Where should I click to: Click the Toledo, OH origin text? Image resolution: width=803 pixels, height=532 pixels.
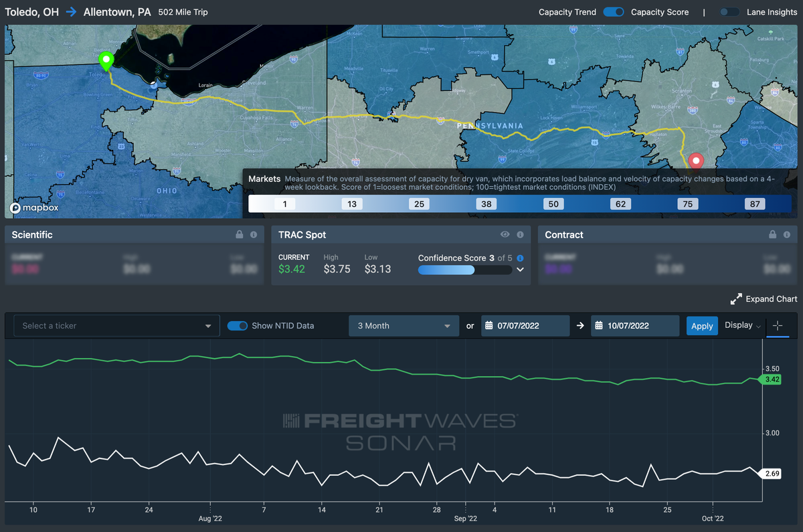pos(32,12)
